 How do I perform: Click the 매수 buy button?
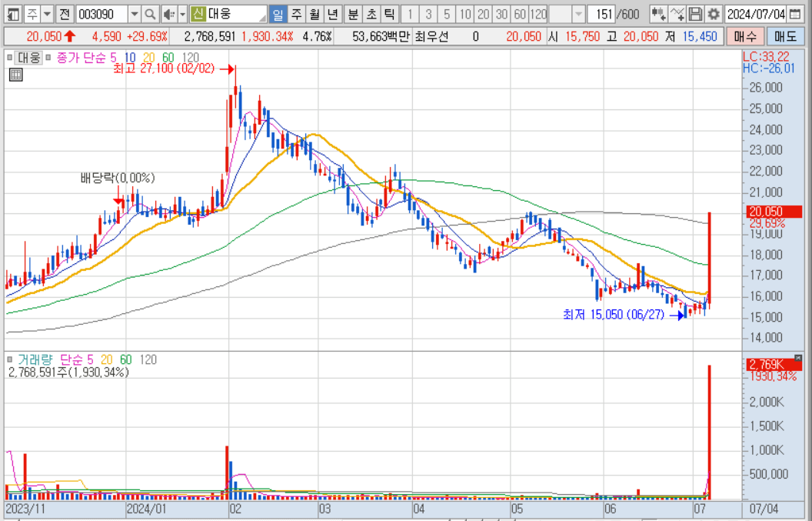pos(744,37)
